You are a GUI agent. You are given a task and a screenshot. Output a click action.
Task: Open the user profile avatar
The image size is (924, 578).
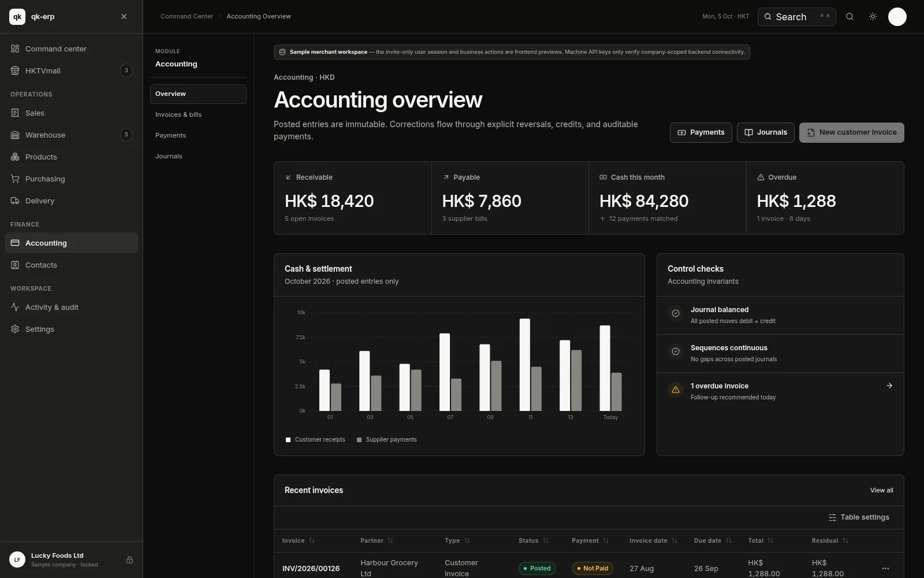pos(897,17)
